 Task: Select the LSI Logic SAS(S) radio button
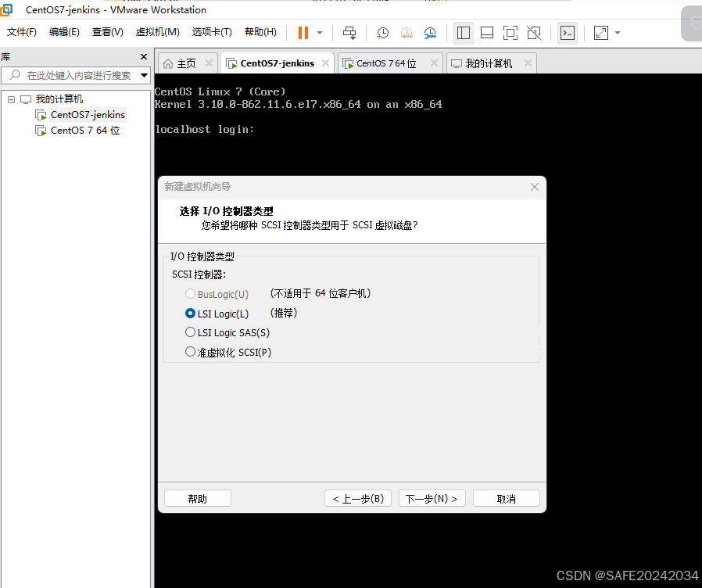pyautogui.click(x=190, y=332)
